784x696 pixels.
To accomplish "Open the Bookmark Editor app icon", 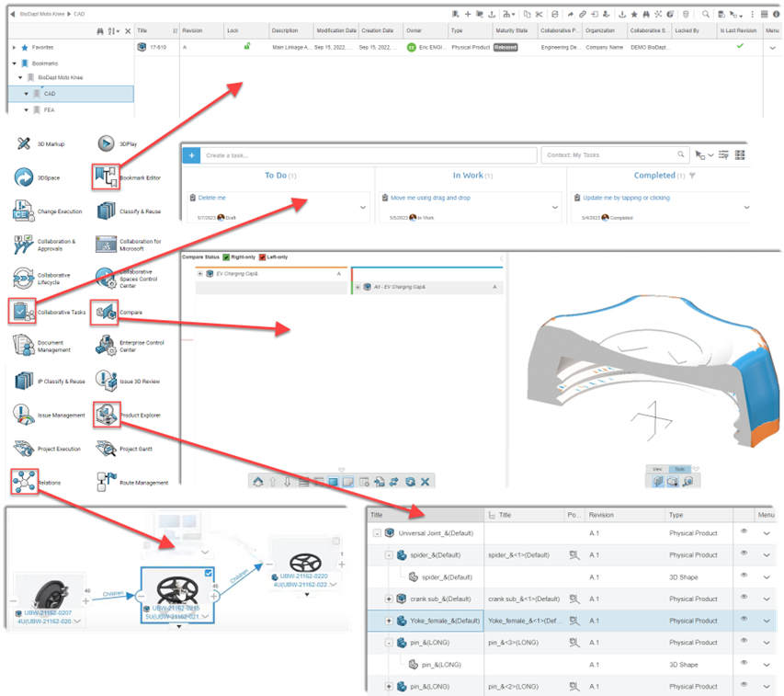I will pos(106,177).
